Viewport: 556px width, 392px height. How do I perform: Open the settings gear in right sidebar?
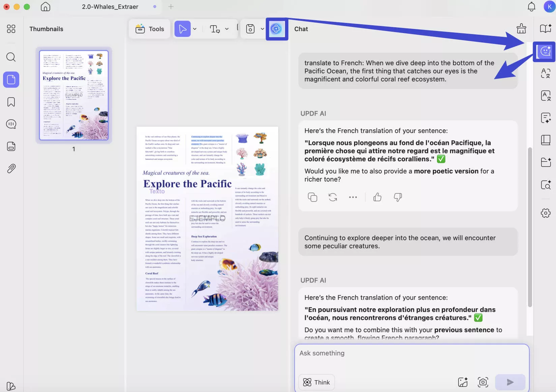click(546, 213)
